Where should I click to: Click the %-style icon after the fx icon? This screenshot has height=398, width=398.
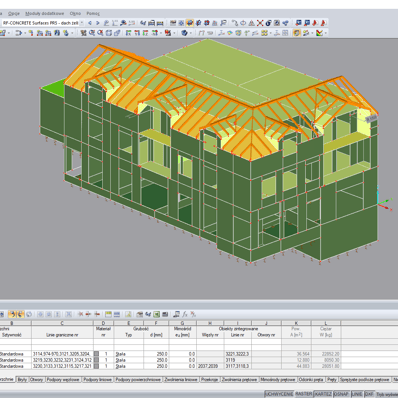coord(193,314)
